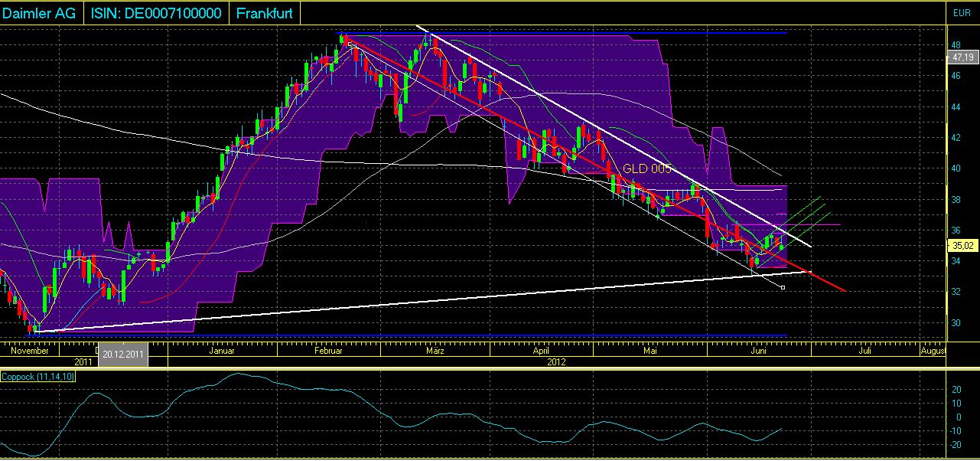
Task: Click price scale value 32
Action: [956, 293]
